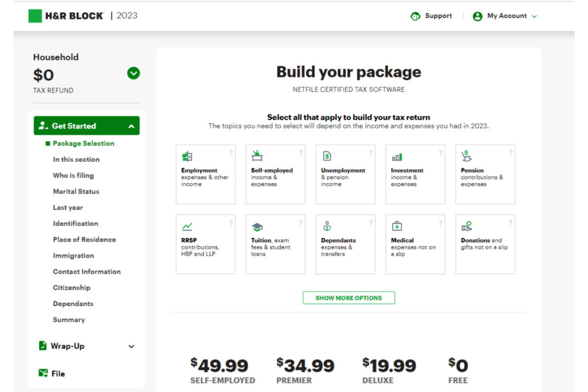Click the Tuition graduation cap icon
The height and width of the screenshot is (392, 588).
click(257, 227)
